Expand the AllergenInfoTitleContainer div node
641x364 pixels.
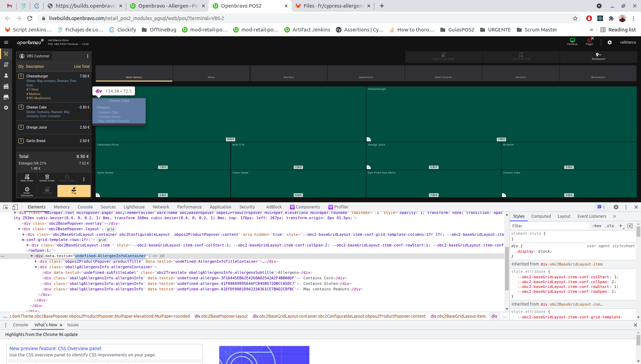[x=36, y=262]
